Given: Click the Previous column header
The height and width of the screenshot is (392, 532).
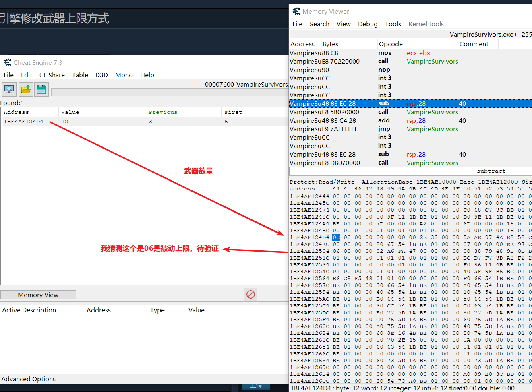Looking at the screenshot, I should tap(184, 112).
